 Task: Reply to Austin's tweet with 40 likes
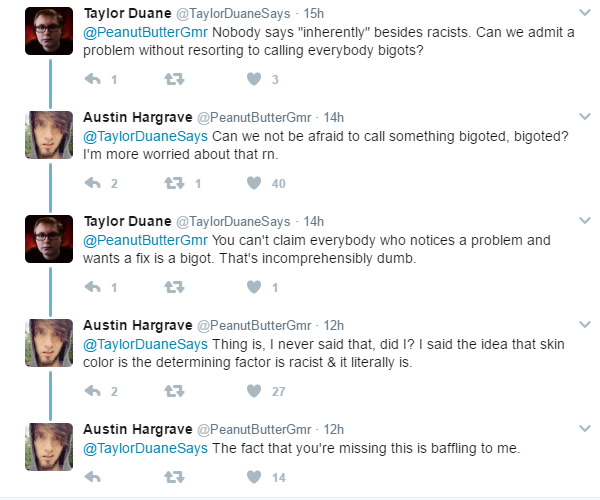click(93, 183)
